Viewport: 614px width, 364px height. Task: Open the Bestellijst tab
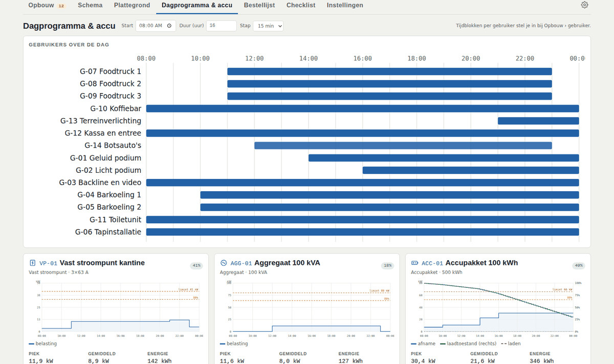[x=259, y=6]
